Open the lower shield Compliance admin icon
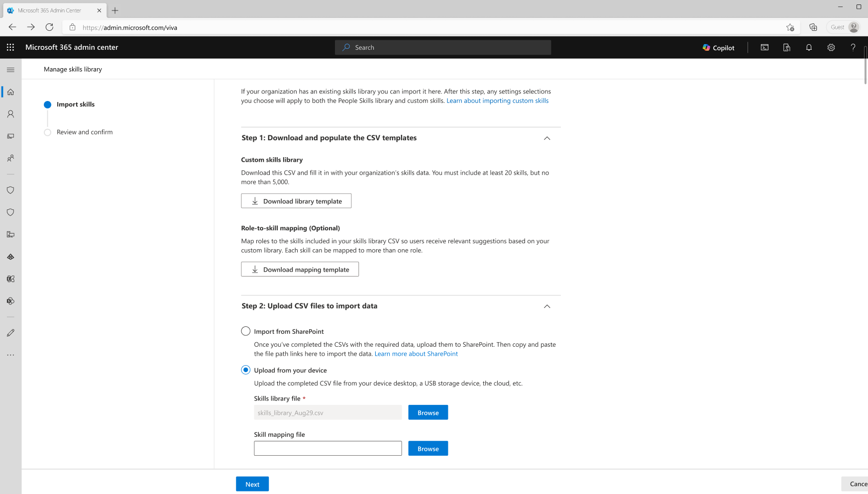Image resolution: width=868 pixels, height=494 pixels. pyautogui.click(x=10, y=212)
